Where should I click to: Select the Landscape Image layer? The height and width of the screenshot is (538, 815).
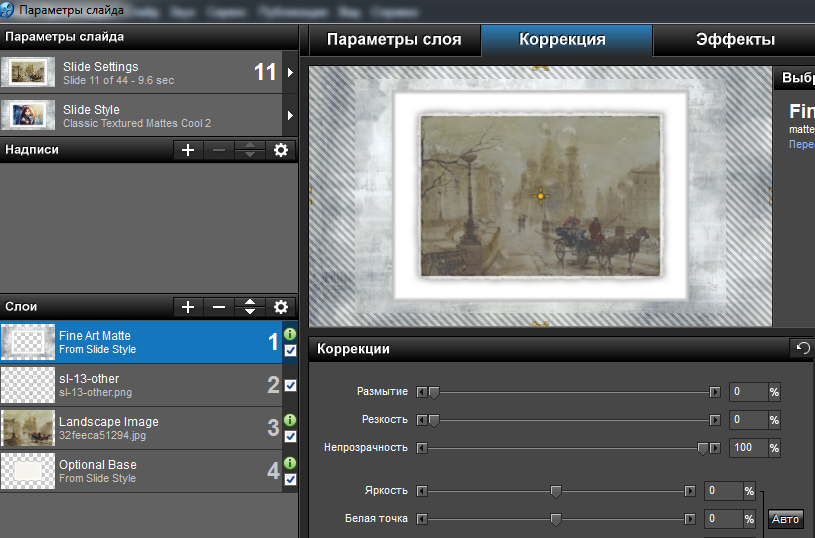pos(141,428)
